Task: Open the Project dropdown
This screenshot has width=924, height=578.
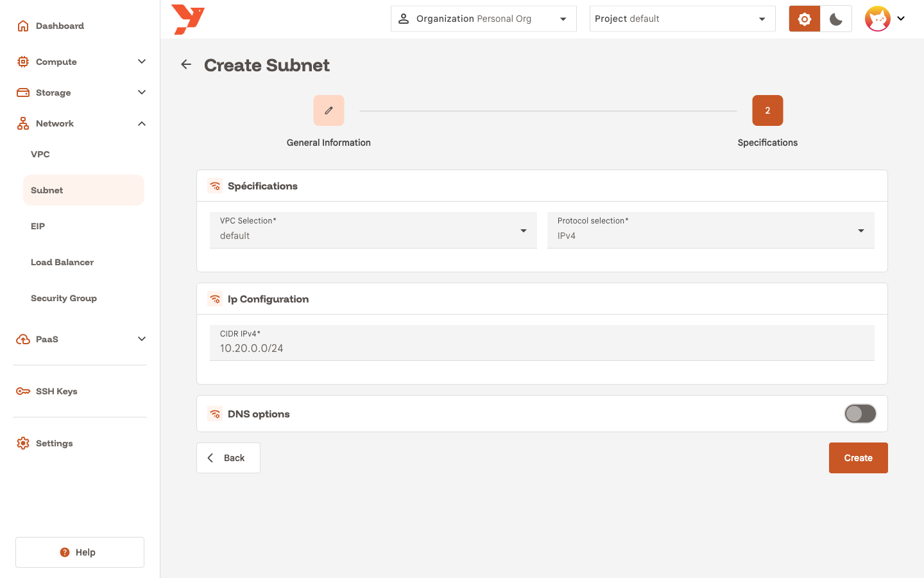Action: click(683, 19)
